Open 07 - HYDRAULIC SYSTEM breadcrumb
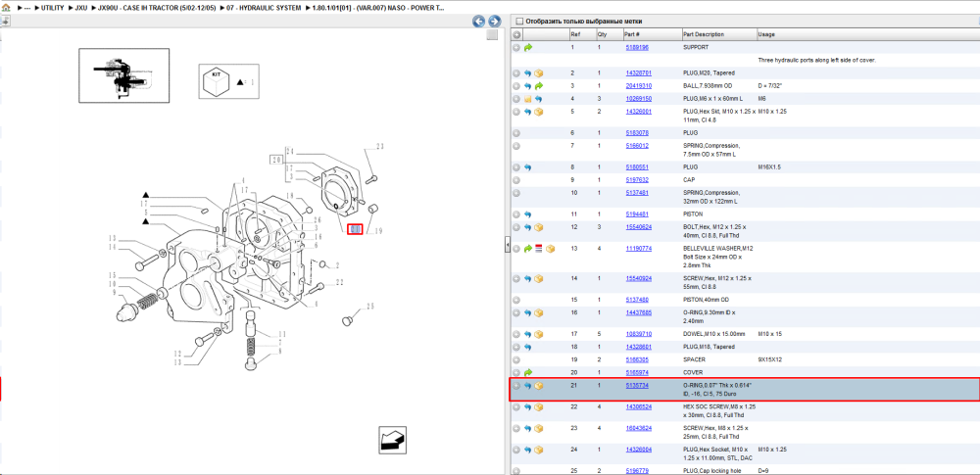This screenshot has width=980, height=475. click(x=265, y=7)
